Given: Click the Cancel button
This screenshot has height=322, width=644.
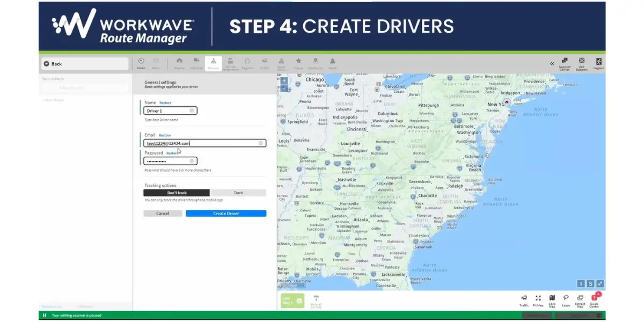Looking at the screenshot, I should (x=163, y=214).
